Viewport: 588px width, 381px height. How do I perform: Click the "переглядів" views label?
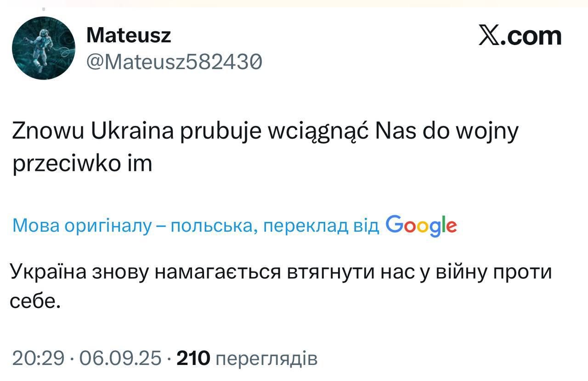pyautogui.click(x=266, y=359)
